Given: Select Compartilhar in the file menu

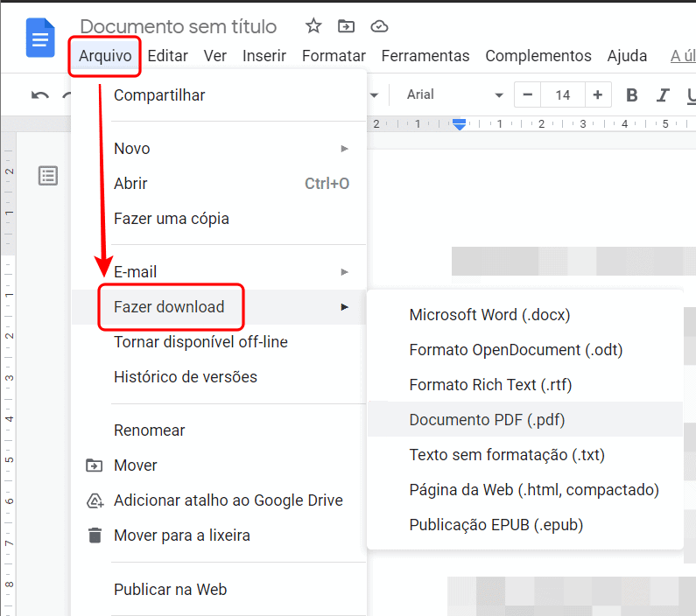Looking at the screenshot, I should [219, 95].
